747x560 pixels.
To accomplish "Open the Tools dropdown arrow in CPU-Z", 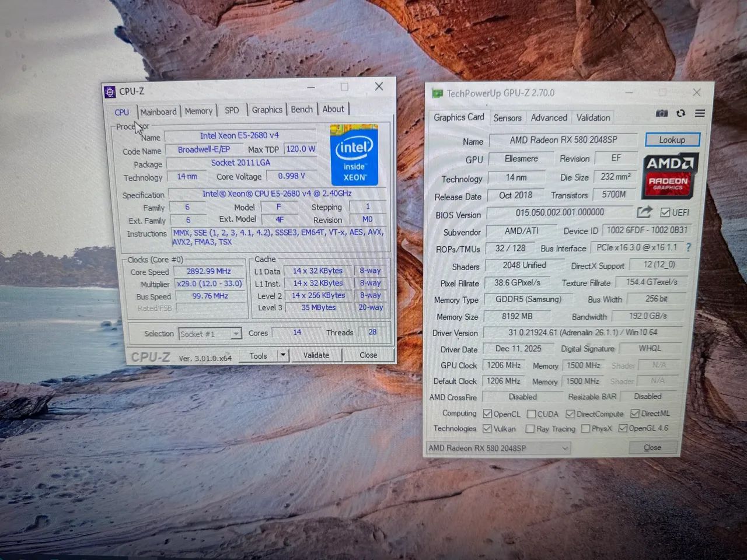I will pyautogui.click(x=283, y=355).
